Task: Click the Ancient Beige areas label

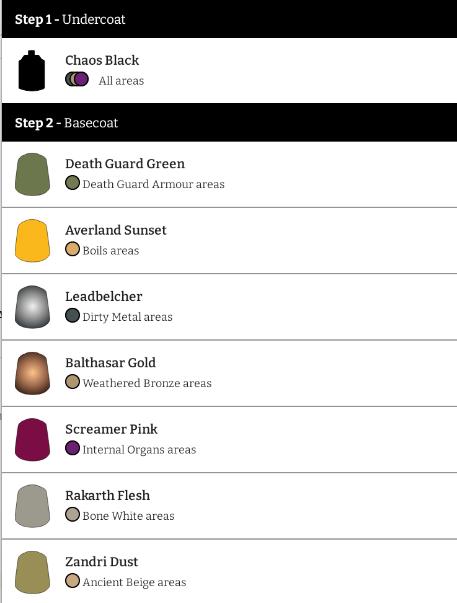Action: (x=134, y=582)
